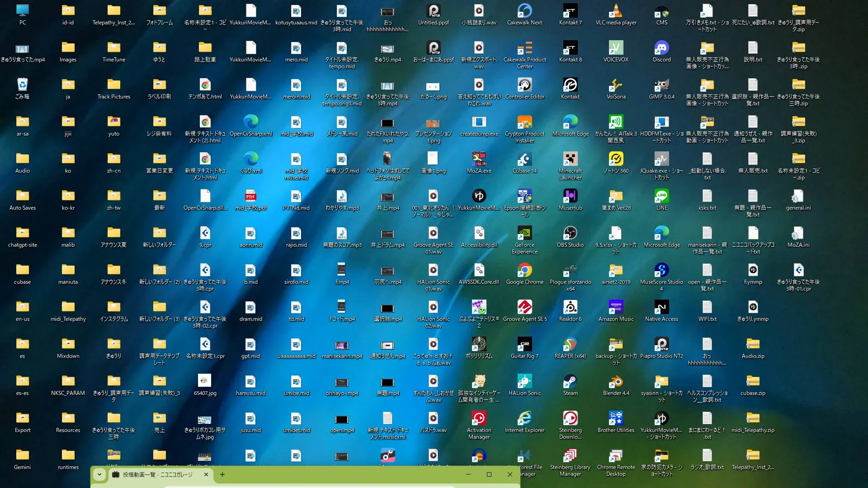Click the VOICEVOX application icon
The image size is (868, 488).
coord(616,48)
